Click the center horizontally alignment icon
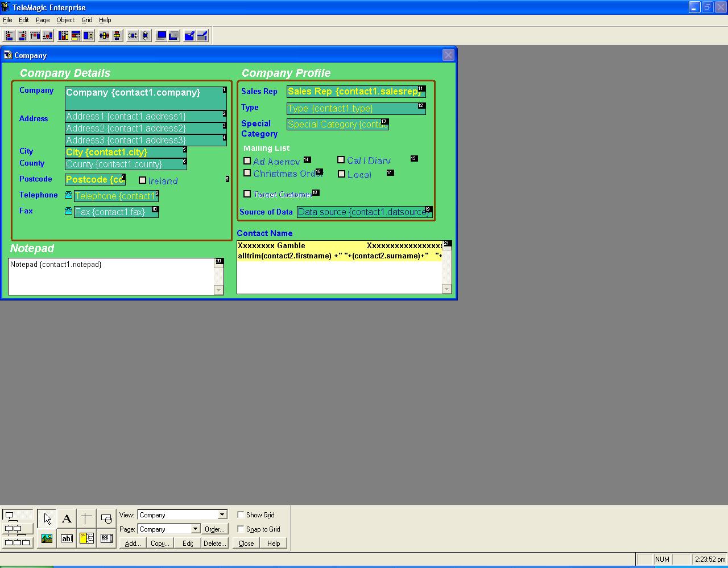This screenshot has width=728, height=568. coord(104,36)
